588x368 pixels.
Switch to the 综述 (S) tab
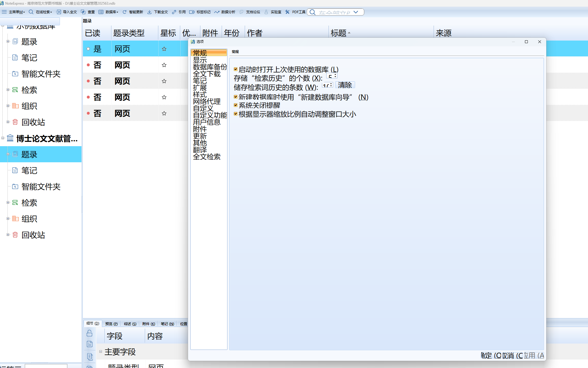click(130, 324)
